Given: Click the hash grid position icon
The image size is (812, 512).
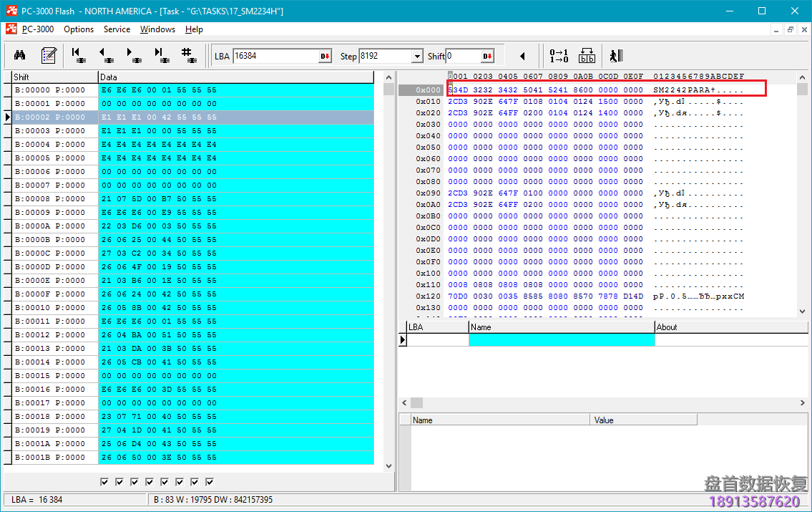Looking at the screenshot, I should [x=188, y=56].
